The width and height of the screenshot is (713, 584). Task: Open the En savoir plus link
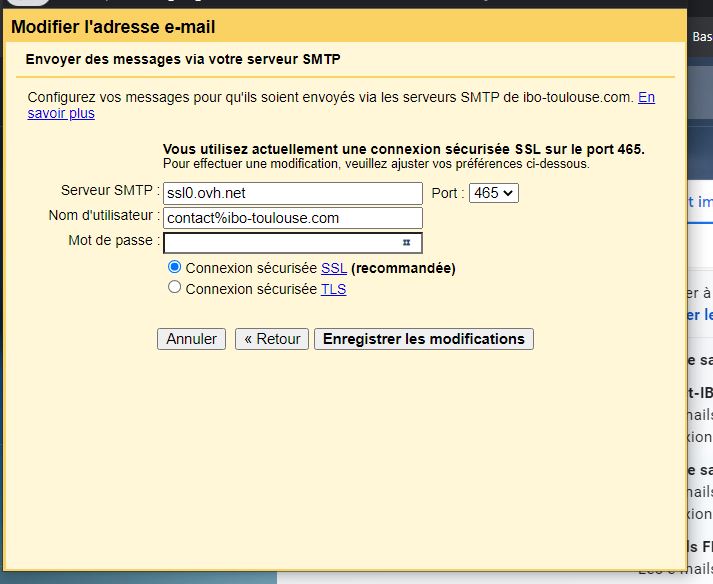pos(61,113)
